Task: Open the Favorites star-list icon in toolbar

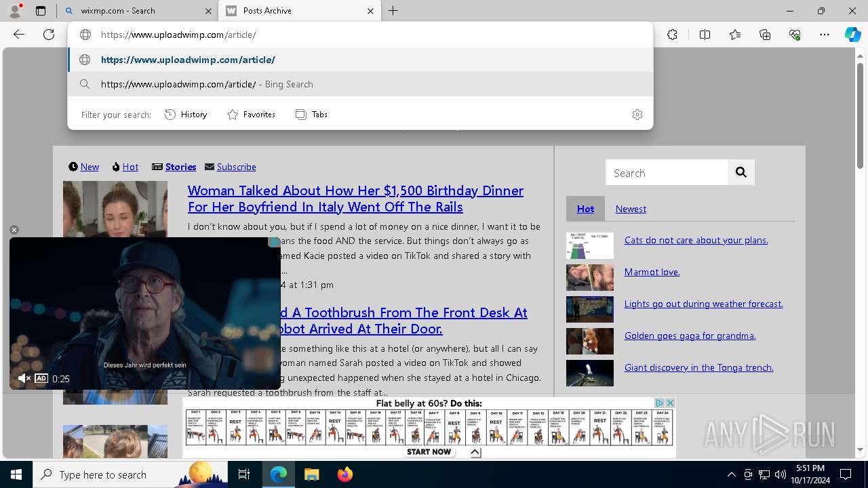Action: [735, 35]
